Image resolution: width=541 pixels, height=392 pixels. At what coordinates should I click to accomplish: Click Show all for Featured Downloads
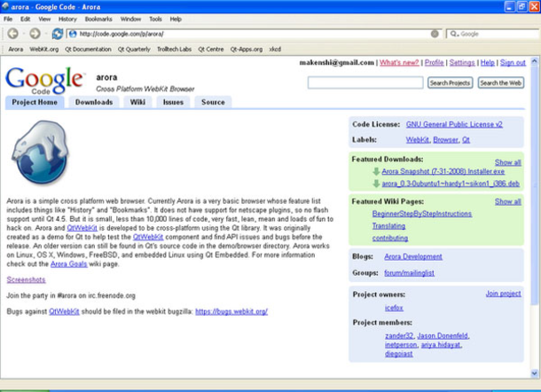(x=508, y=162)
